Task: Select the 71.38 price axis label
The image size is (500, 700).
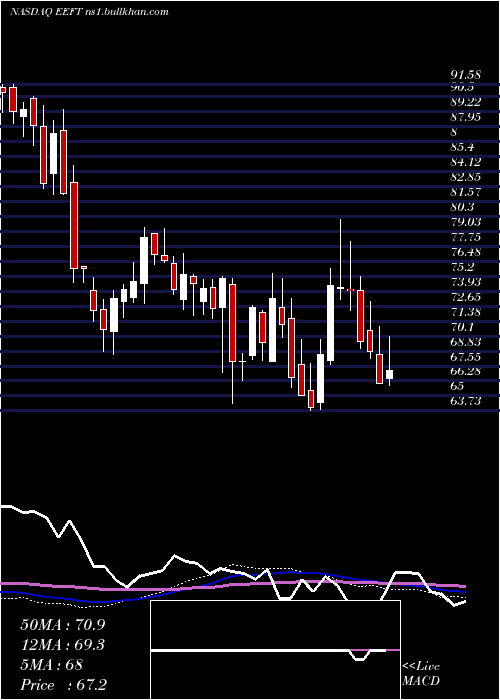Action: (466, 312)
